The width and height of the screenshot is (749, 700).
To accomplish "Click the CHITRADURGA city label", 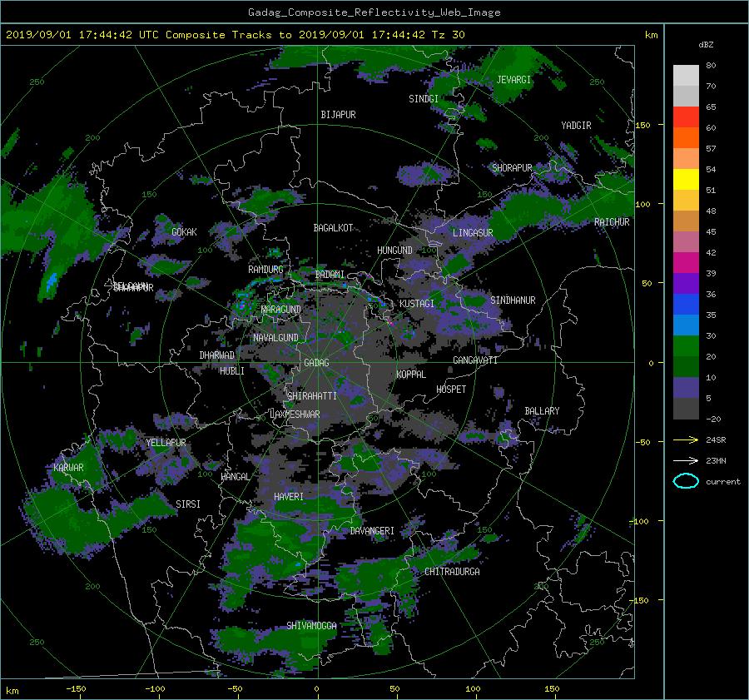I will click(x=453, y=572).
